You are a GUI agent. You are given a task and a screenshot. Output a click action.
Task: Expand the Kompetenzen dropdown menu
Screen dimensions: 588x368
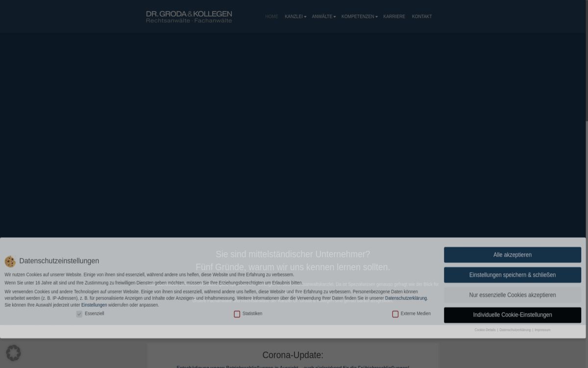(x=359, y=17)
